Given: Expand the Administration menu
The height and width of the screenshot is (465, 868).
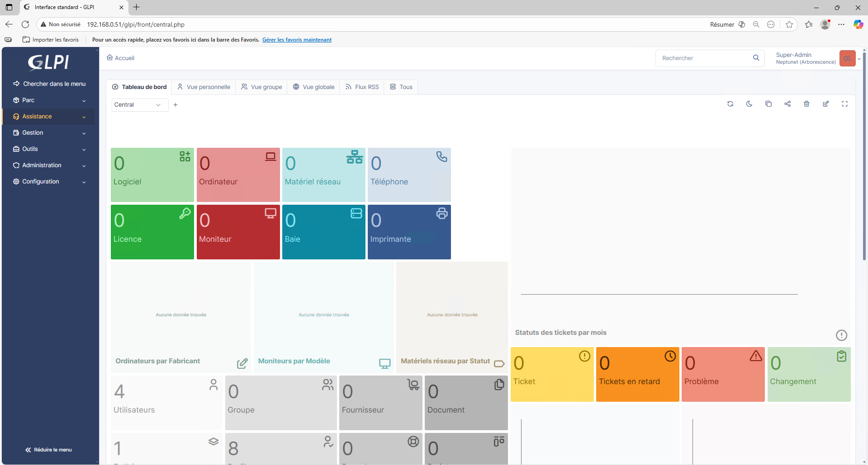Looking at the screenshot, I should point(49,165).
